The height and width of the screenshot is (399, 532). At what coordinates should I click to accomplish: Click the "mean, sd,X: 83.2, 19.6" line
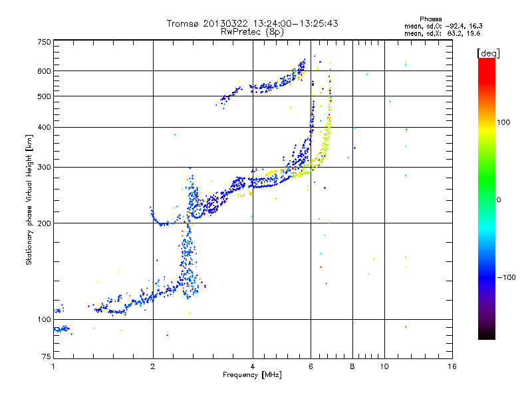tap(442, 33)
